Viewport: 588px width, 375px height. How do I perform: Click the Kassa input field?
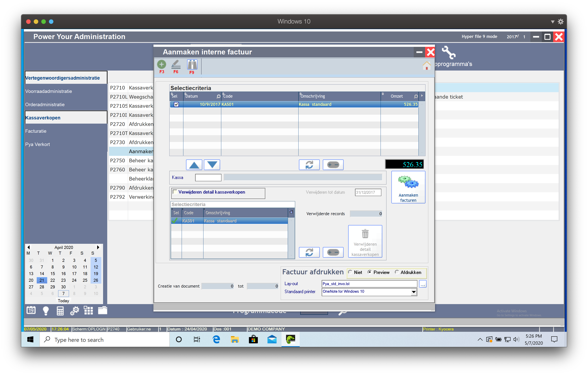208,177
